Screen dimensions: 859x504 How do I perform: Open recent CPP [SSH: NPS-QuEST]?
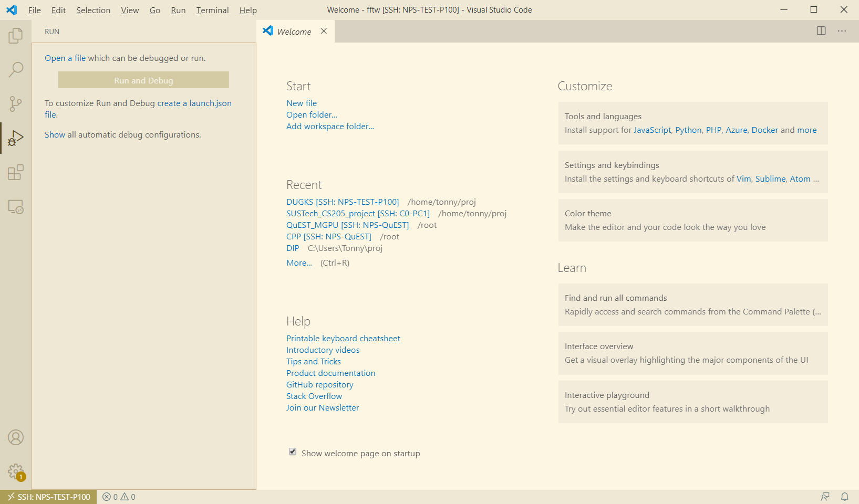pyautogui.click(x=329, y=236)
